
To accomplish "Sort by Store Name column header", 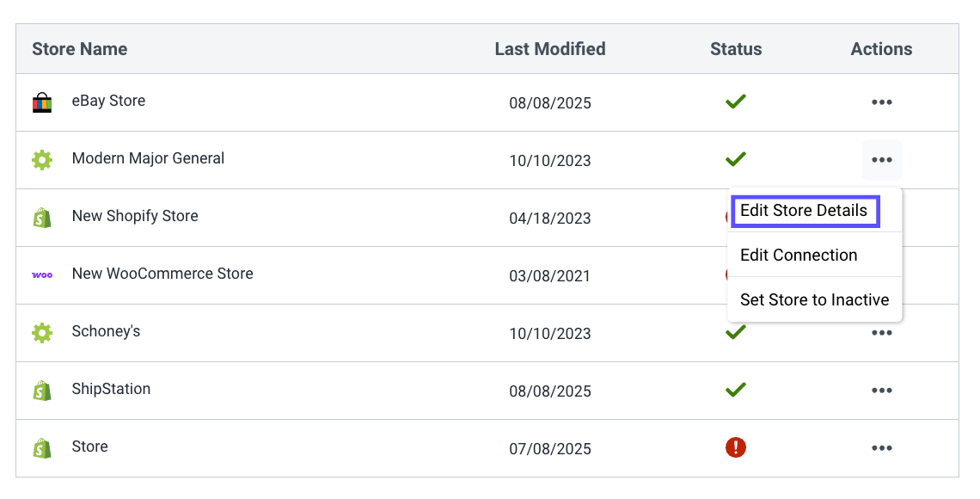I will pyautogui.click(x=80, y=49).
